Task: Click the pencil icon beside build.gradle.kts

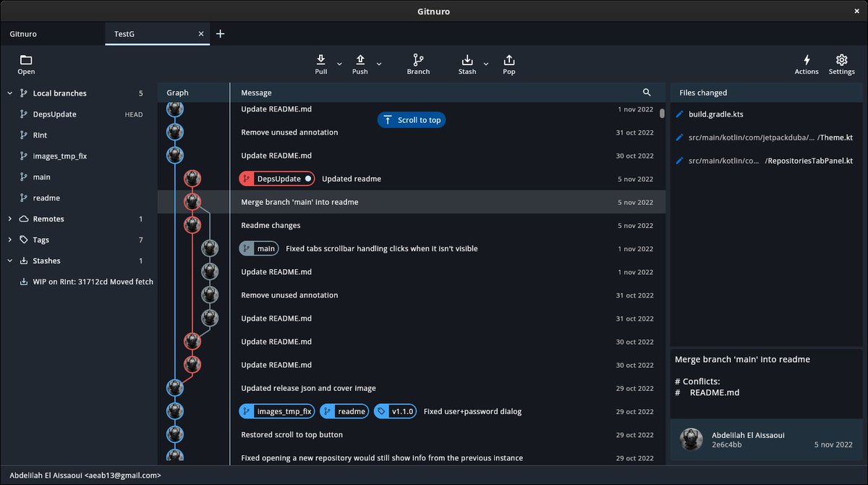Action: 679,114
